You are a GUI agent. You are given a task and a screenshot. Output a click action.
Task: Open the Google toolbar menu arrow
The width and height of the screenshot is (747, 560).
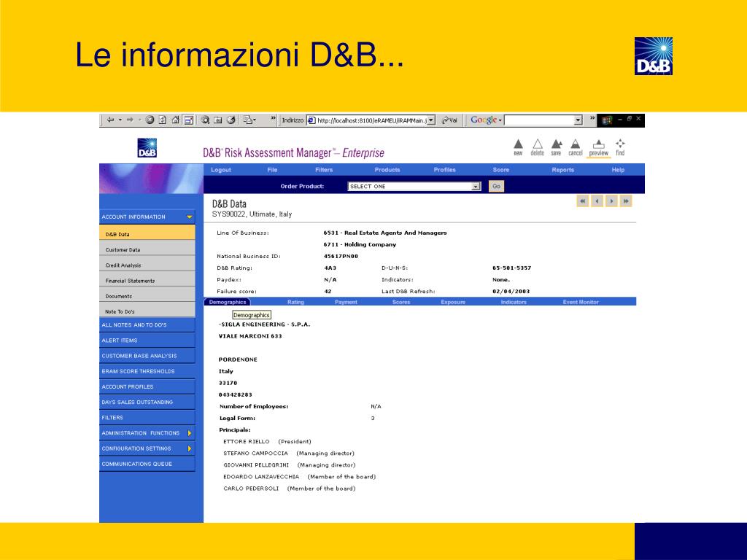pyautogui.click(x=500, y=120)
